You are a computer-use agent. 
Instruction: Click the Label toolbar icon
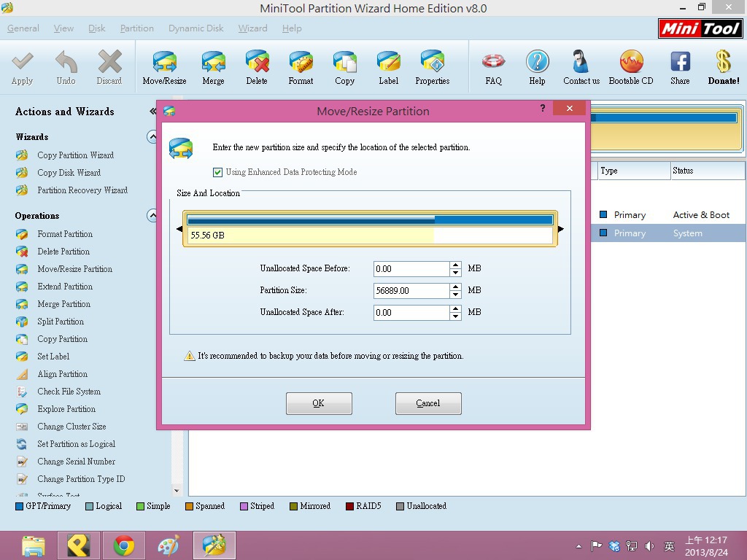[x=388, y=62]
